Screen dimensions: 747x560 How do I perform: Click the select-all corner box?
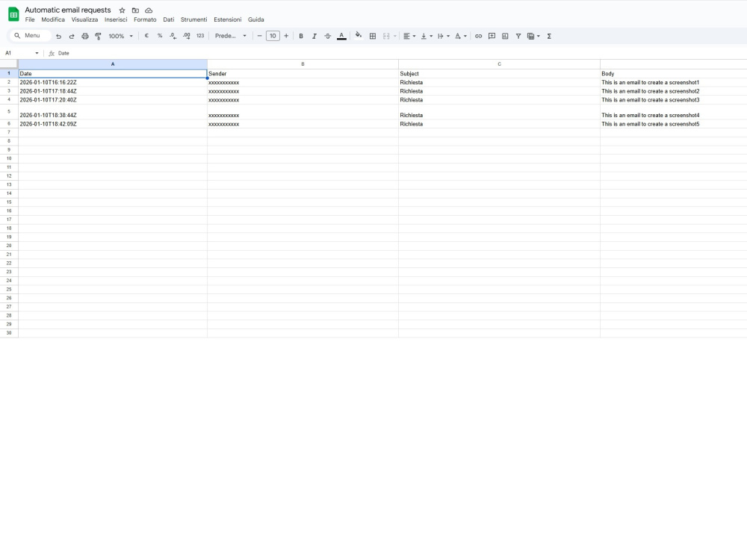tap(9, 64)
